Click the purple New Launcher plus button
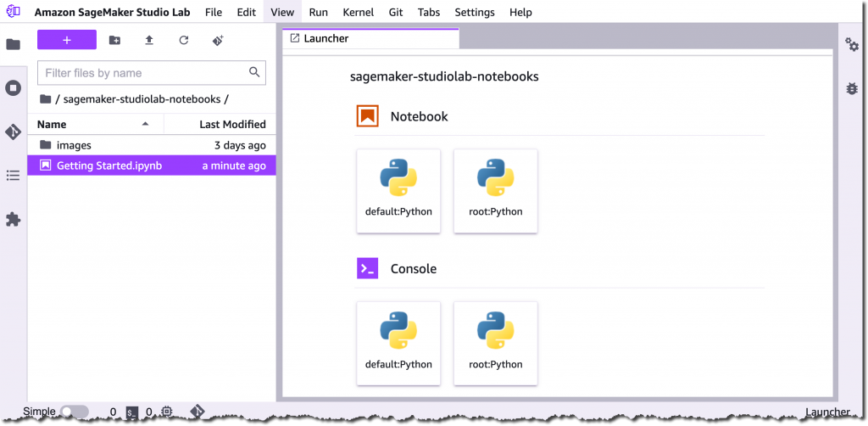Image resolution: width=868 pixels, height=426 pixels. [67, 40]
